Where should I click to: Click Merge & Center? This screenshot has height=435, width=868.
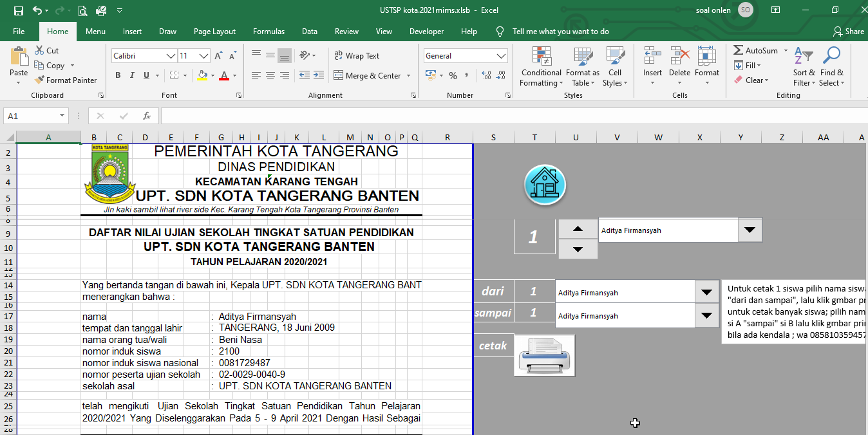coord(368,75)
